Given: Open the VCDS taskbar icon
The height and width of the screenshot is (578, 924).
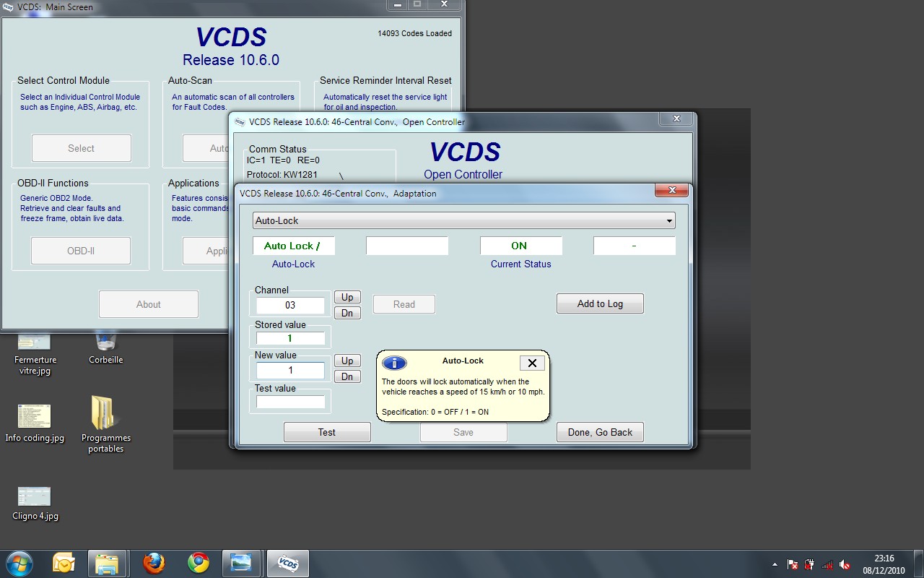Looking at the screenshot, I should (287, 563).
